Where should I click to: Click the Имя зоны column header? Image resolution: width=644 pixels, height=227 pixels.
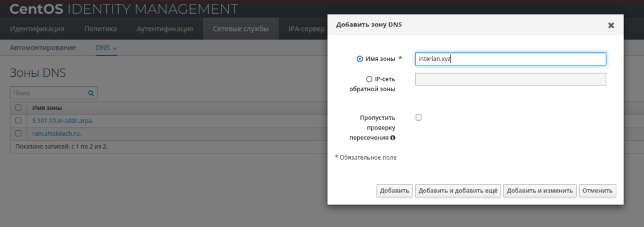tap(47, 108)
